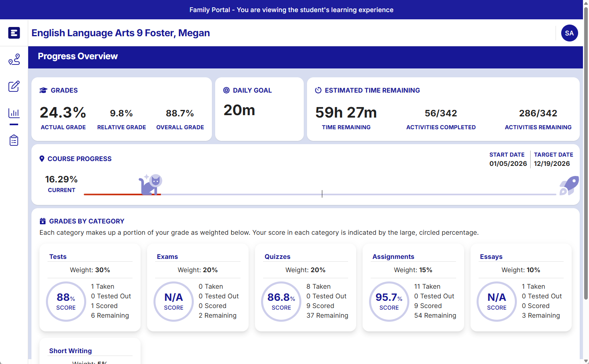Click the target date 12/19/2026
Screen dimensions: 589x364
coord(552,163)
